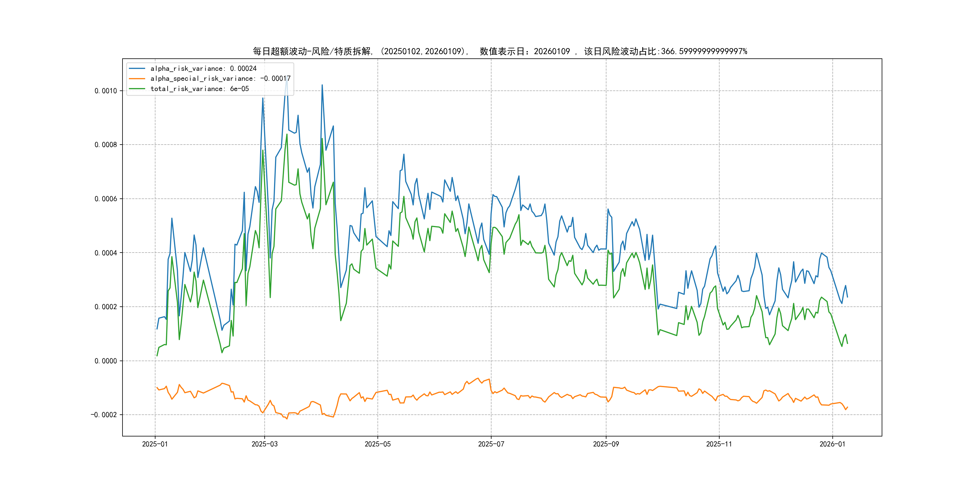Select the alpha_special_risk_variance legend label text
The width and height of the screenshot is (980, 490).
click(x=220, y=79)
